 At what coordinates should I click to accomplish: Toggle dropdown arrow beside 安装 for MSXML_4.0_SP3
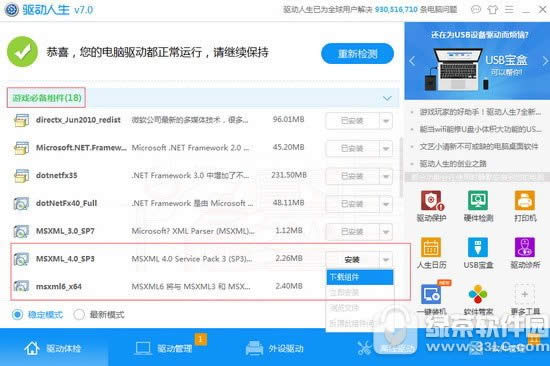tap(385, 260)
